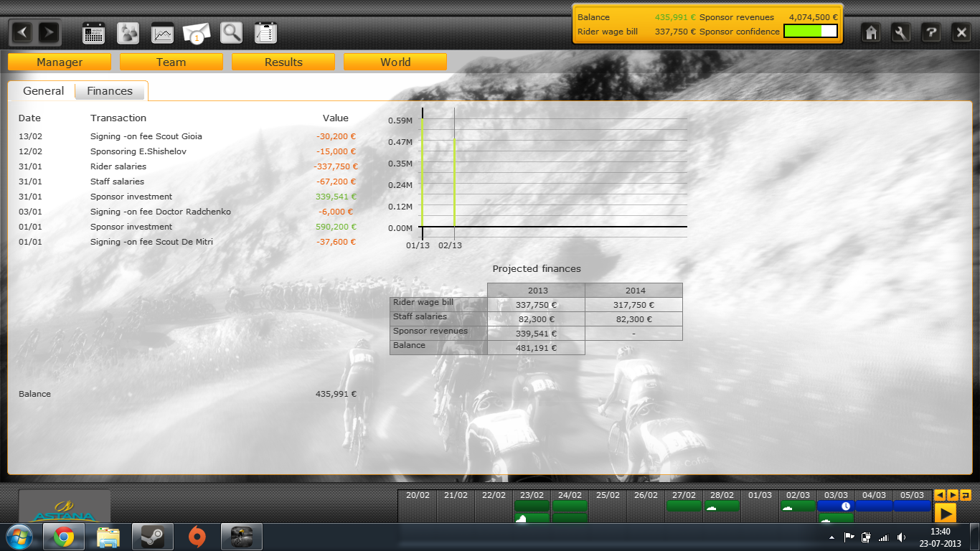The width and height of the screenshot is (980, 551).
Task: Open the riders group icon
Action: pyautogui.click(x=128, y=33)
